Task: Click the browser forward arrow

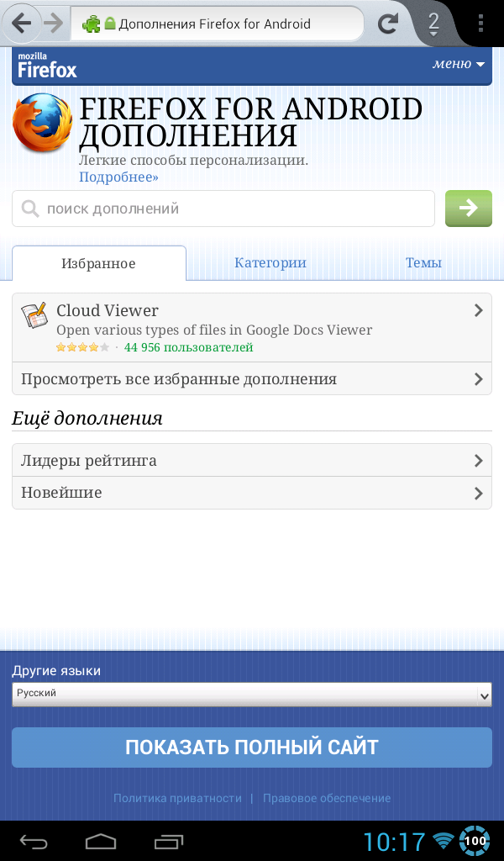Action: [53, 24]
